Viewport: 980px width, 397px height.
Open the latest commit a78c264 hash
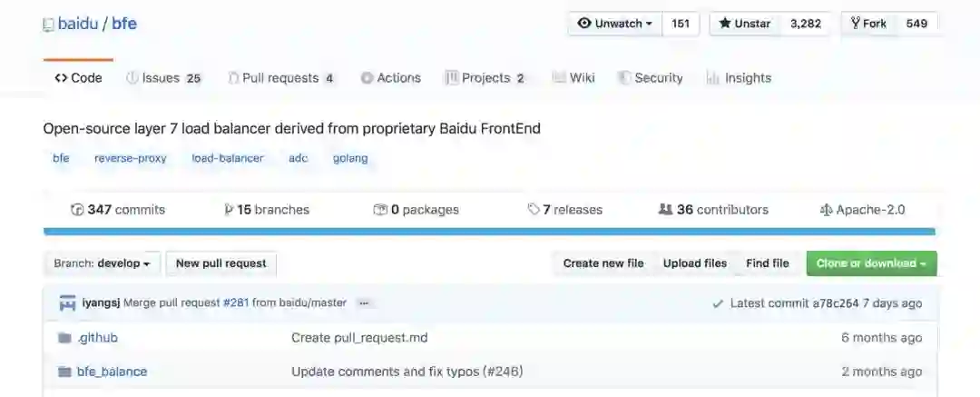[836, 303]
